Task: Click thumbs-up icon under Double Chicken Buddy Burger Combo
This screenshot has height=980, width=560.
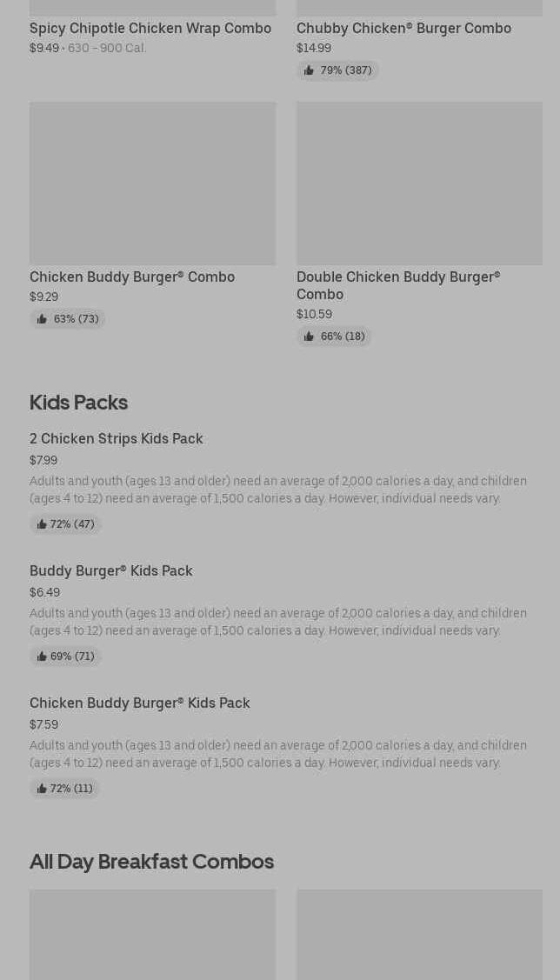Action: tap(309, 337)
